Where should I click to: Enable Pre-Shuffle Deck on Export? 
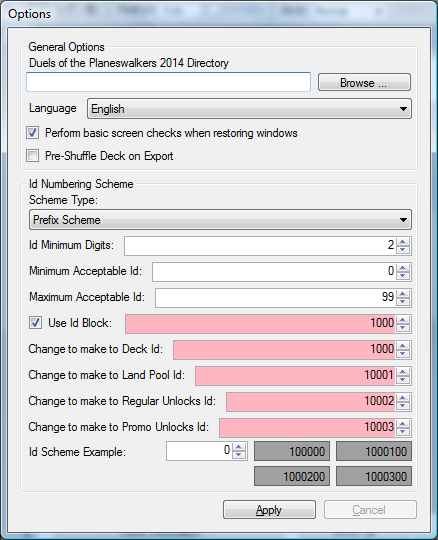(33, 156)
